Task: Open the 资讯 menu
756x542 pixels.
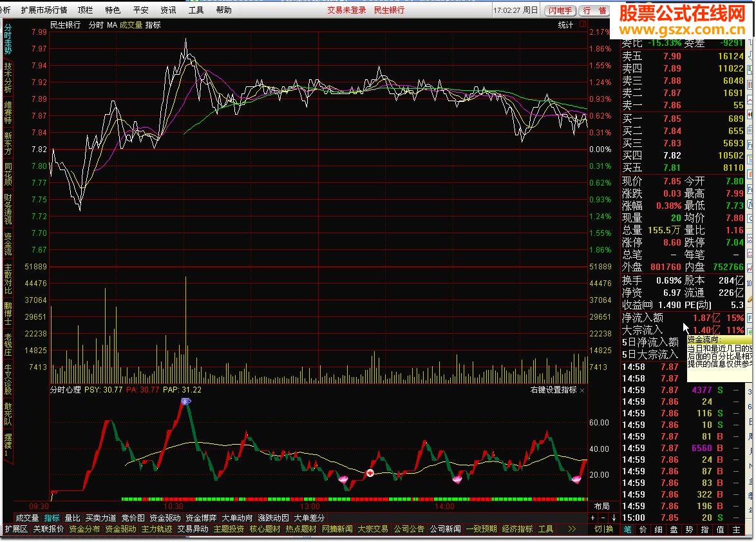Action: (x=168, y=10)
